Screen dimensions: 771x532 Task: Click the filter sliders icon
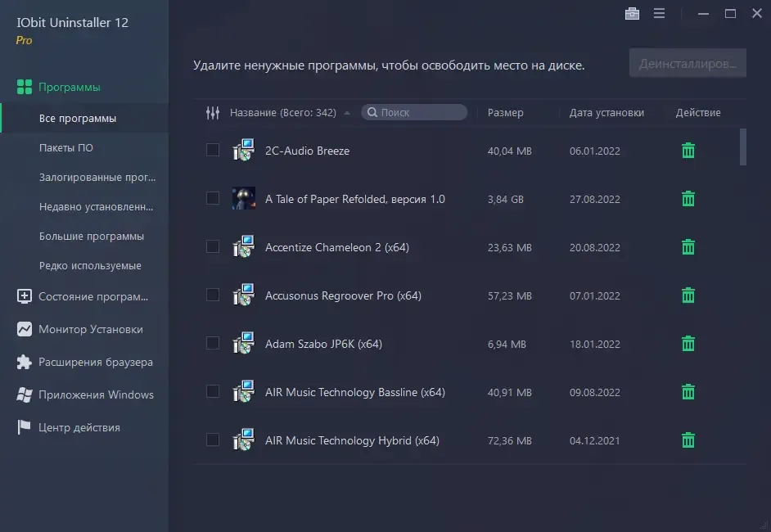(x=213, y=113)
